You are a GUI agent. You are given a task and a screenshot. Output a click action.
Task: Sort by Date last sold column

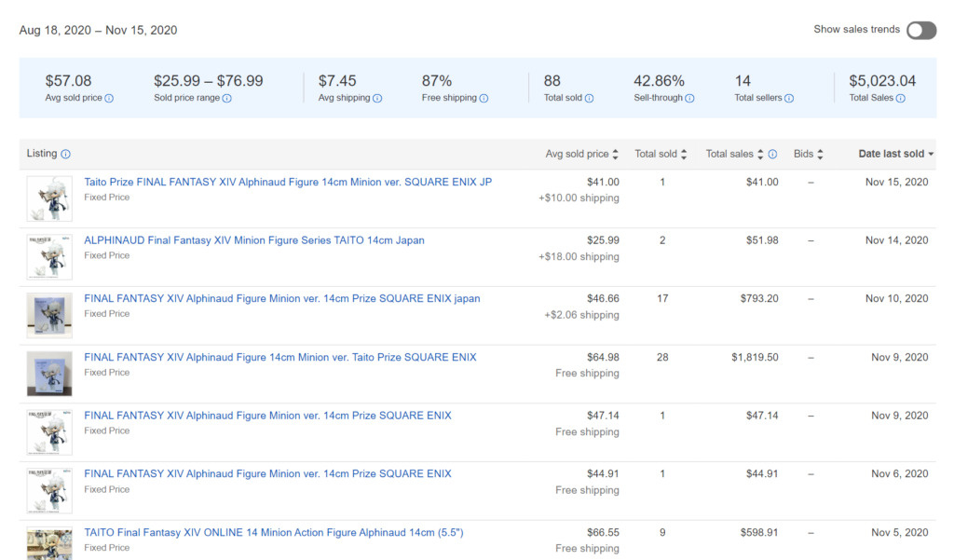coord(895,155)
